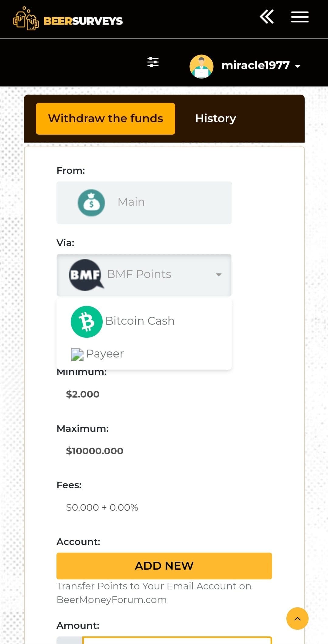Focus the Amount input field
Image resolution: width=328 pixels, height=644 pixels.
(x=177, y=640)
